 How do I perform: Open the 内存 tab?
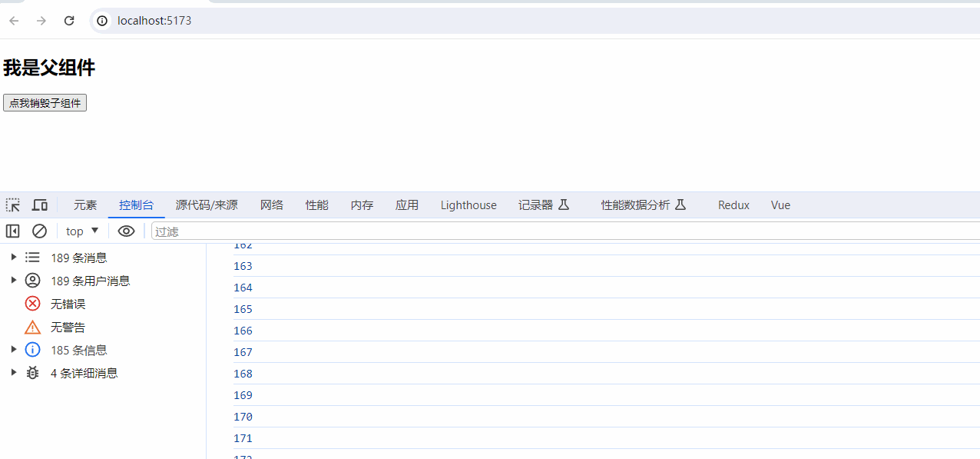363,205
